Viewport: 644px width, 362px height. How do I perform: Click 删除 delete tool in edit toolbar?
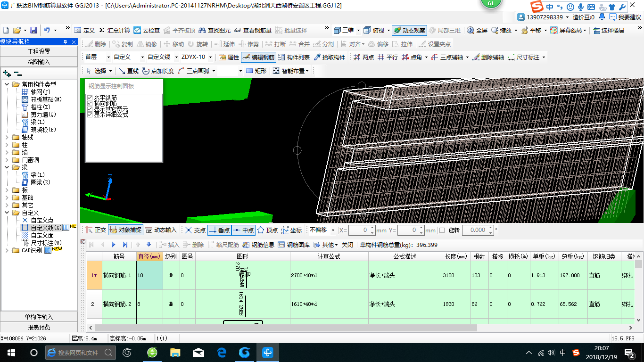(x=96, y=44)
